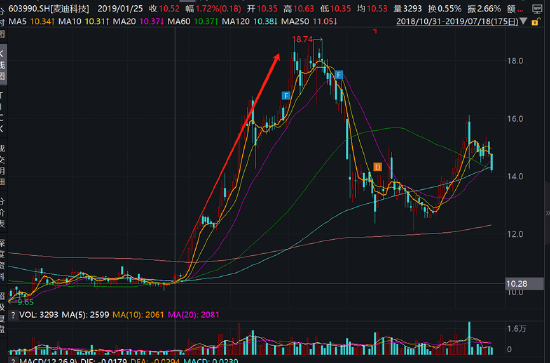Click the blue F marker near the 16.0 price level
The image size is (550, 363).
pyautogui.click(x=286, y=96)
